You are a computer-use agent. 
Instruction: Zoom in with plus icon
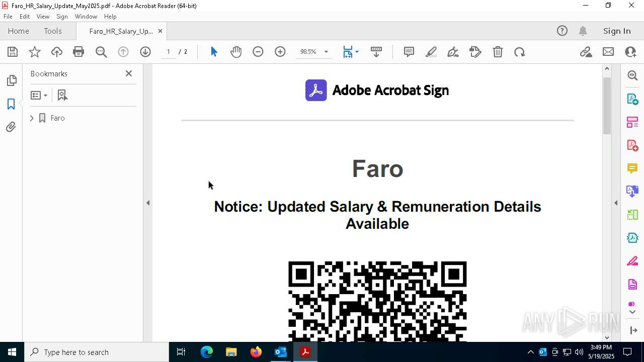(280, 52)
